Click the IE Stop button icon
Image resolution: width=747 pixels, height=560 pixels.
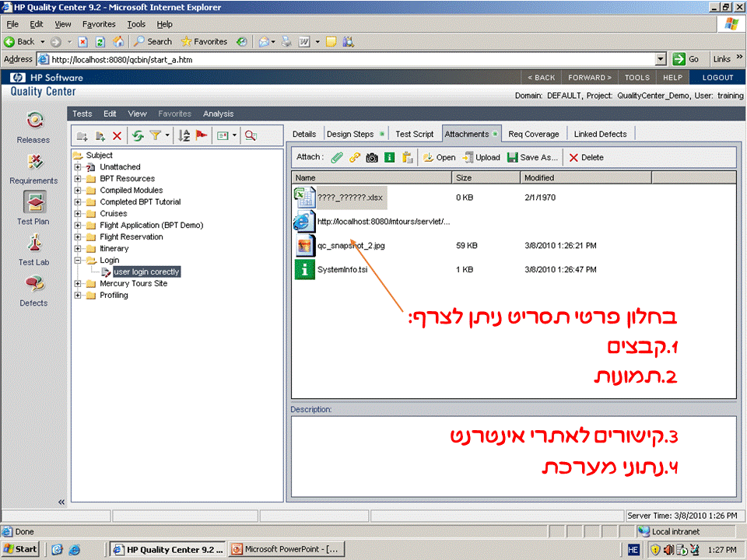pos(83,42)
